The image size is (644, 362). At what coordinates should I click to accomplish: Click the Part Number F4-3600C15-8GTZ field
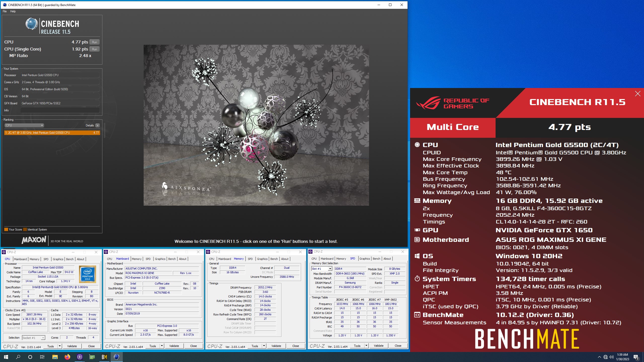coord(350,287)
